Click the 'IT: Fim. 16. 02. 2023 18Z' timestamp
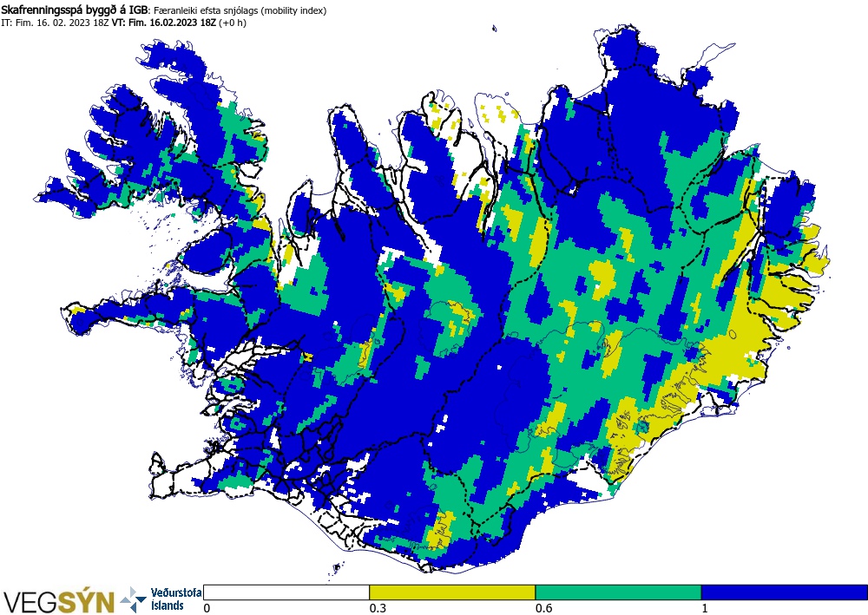This screenshot has height=615, width=868. (x=55, y=23)
